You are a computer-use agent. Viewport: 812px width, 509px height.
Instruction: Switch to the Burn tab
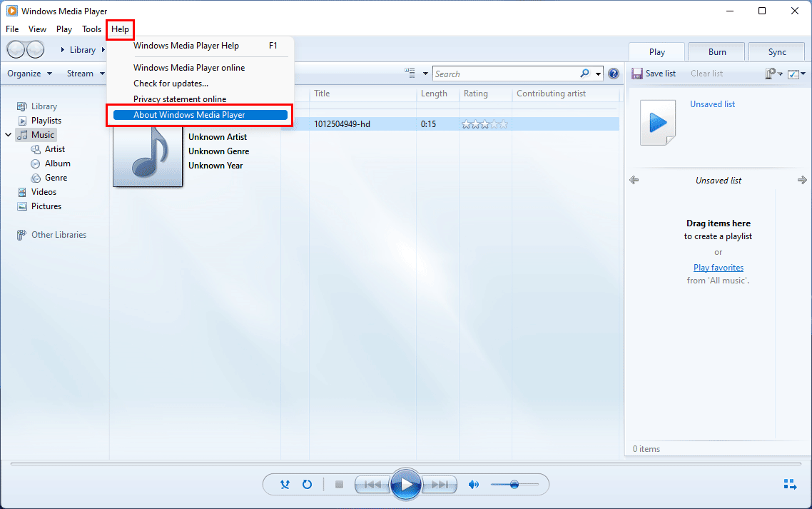[x=716, y=52]
